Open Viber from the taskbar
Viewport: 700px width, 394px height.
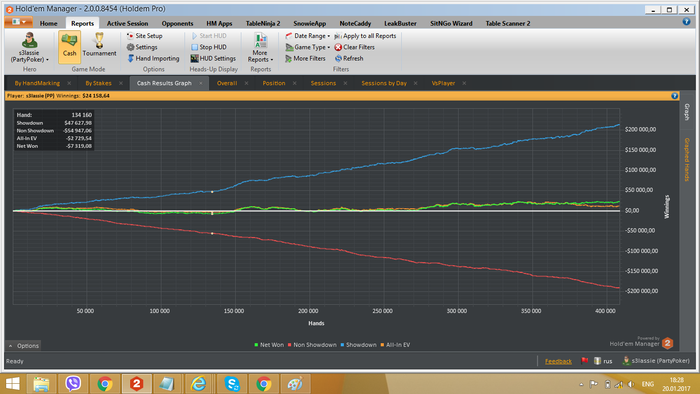point(73,384)
